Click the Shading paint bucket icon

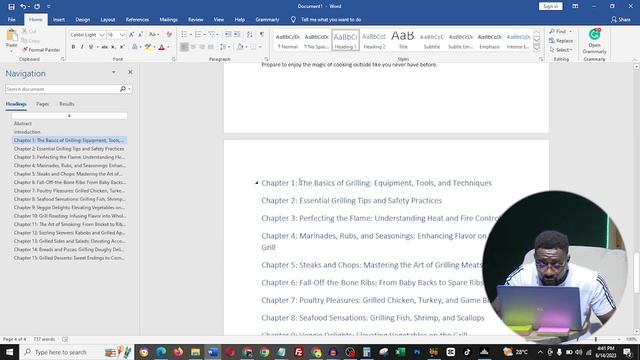click(x=240, y=47)
